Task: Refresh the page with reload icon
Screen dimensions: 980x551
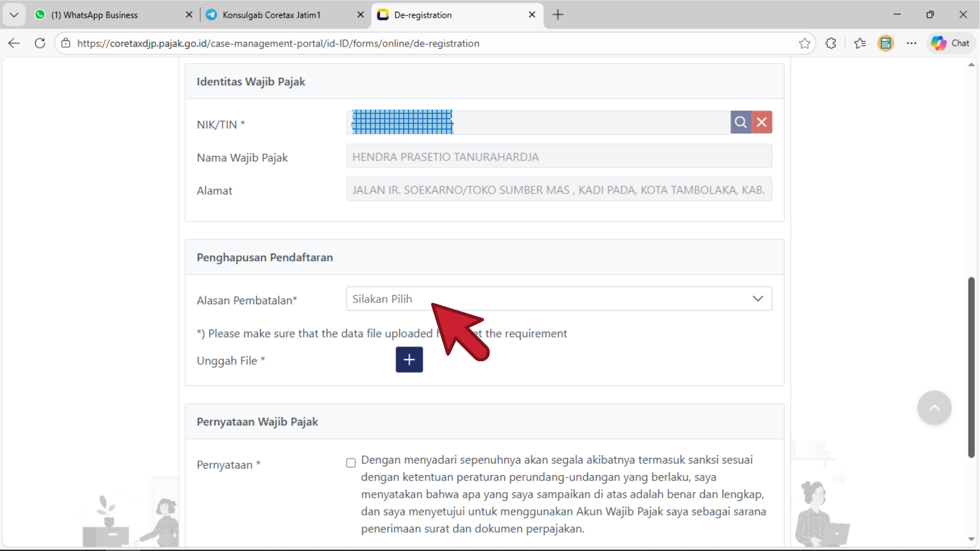Action: [40, 43]
